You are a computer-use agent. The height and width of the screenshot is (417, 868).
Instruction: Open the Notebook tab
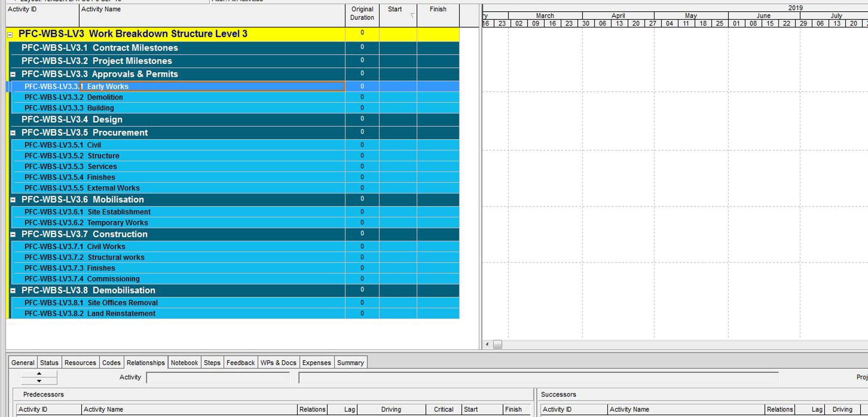click(184, 362)
